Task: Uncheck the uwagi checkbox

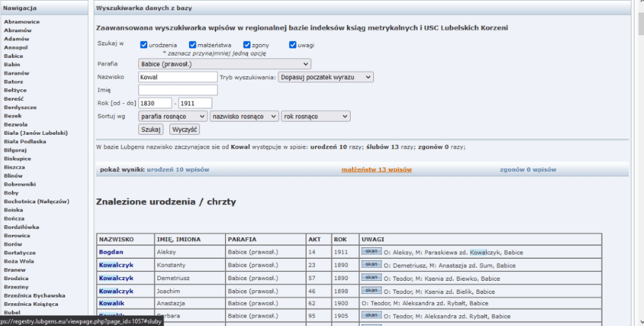Action: pyautogui.click(x=293, y=45)
